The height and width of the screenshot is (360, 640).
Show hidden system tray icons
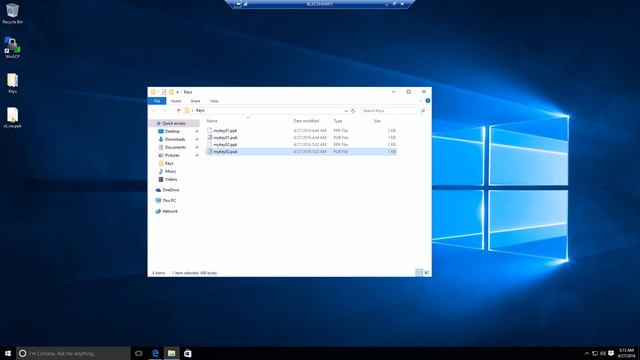[587, 353]
